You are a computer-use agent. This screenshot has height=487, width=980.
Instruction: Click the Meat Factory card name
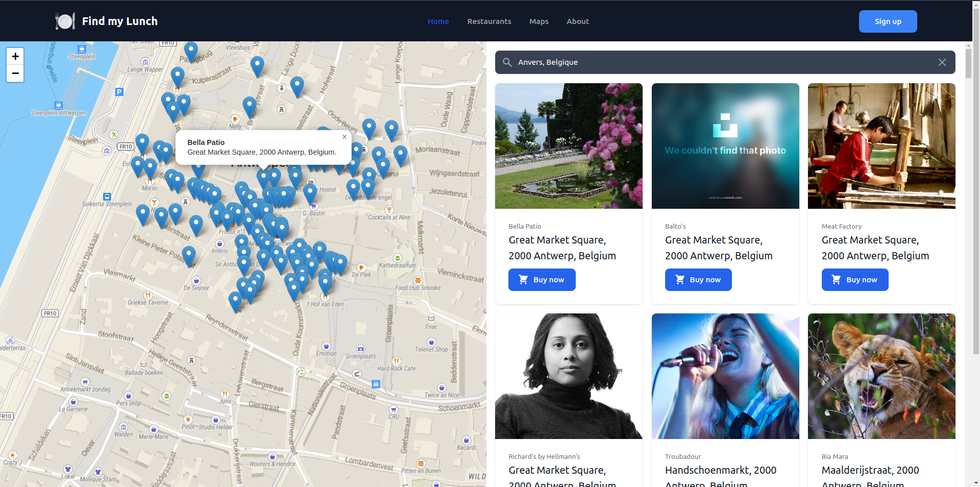coord(842,226)
